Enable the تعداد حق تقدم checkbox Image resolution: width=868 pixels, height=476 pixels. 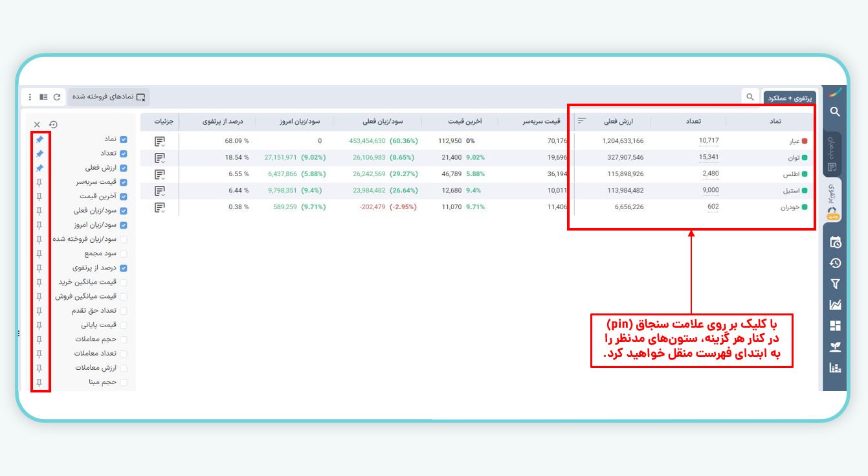(x=124, y=311)
